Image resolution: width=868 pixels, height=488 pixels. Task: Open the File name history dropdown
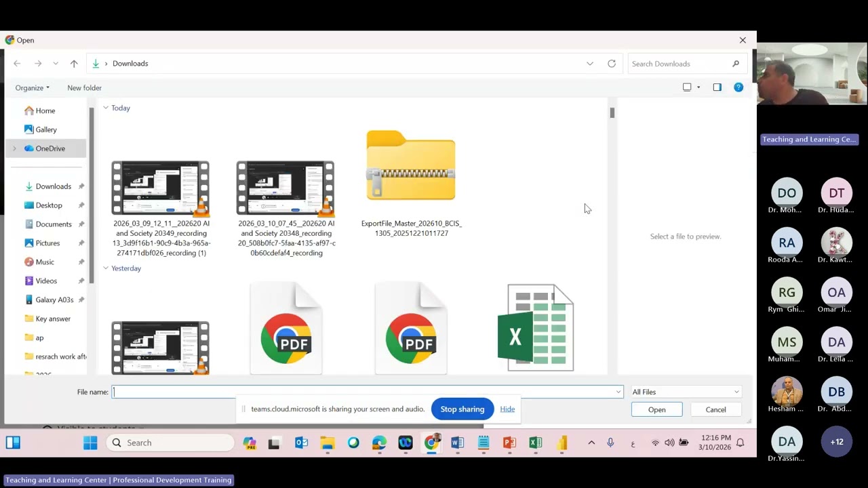coord(618,392)
